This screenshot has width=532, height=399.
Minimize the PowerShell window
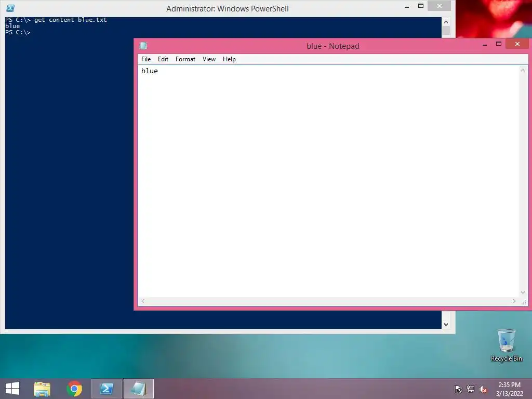(406, 6)
